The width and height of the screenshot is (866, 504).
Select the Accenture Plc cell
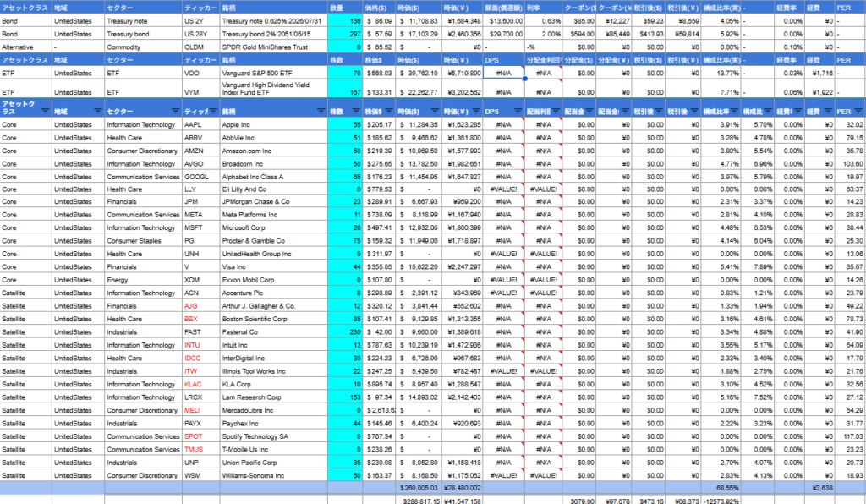(x=273, y=293)
